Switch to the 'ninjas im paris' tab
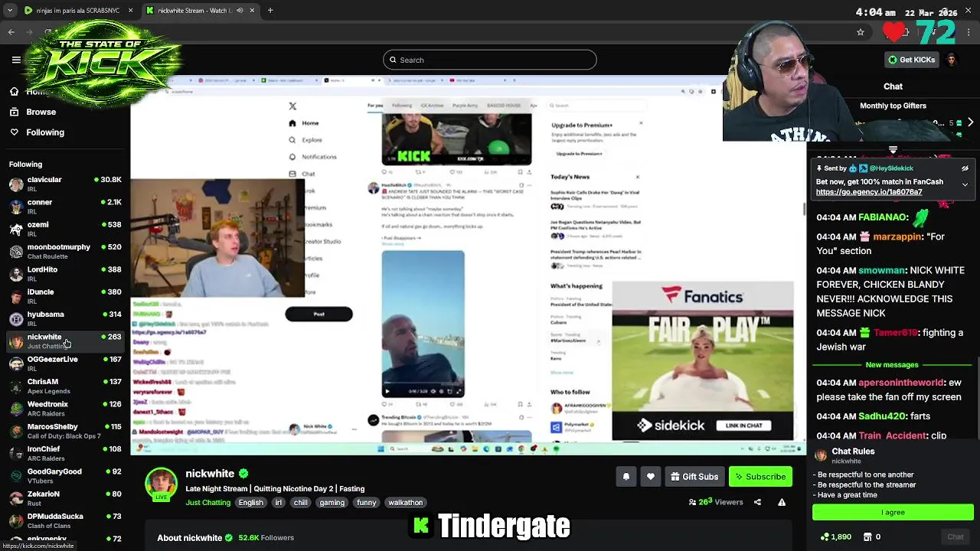980x551 pixels. pos(79,11)
